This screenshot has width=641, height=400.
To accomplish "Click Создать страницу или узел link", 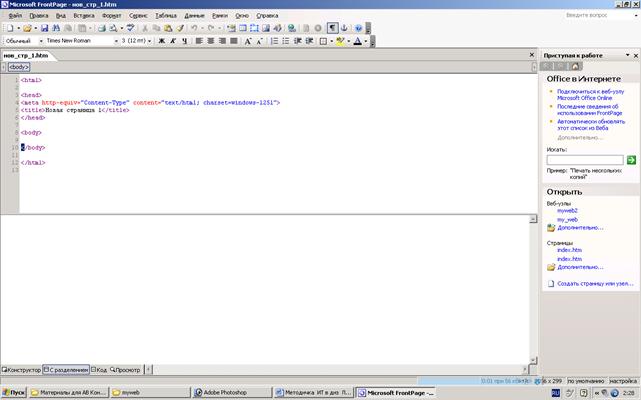I will (x=595, y=283).
